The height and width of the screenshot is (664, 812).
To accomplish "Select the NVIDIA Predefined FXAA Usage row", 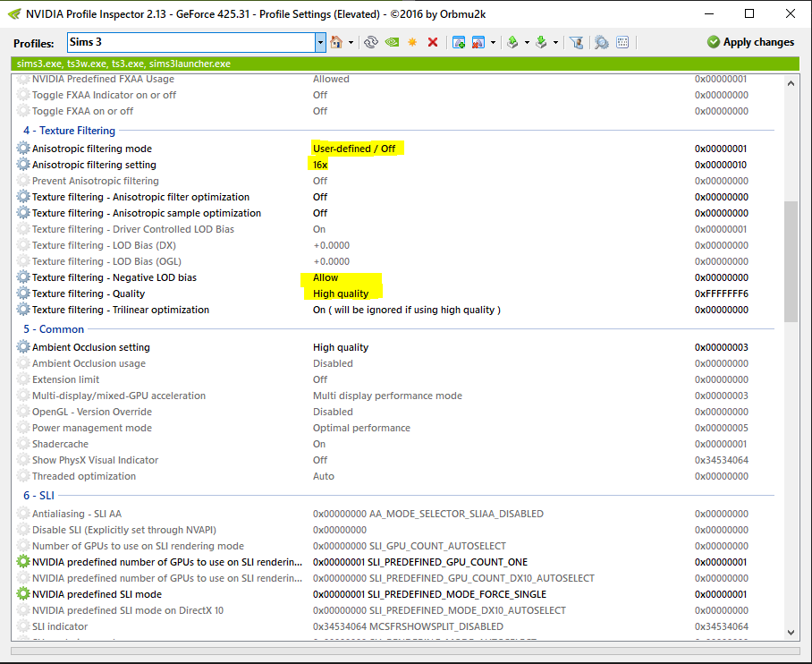I will (396, 79).
